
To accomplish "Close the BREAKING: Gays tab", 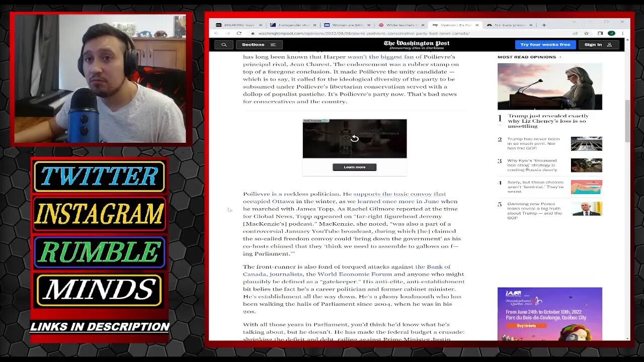I will pyautogui.click(x=261, y=25).
